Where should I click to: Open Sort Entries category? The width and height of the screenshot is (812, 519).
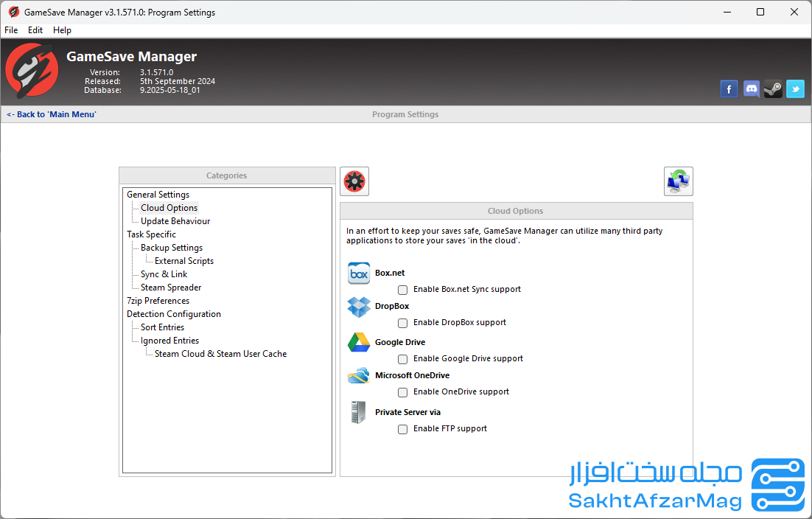(x=162, y=327)
